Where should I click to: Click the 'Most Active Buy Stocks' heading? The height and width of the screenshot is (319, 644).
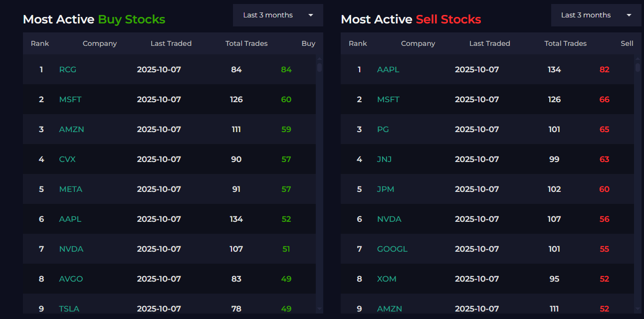(94, 19)
